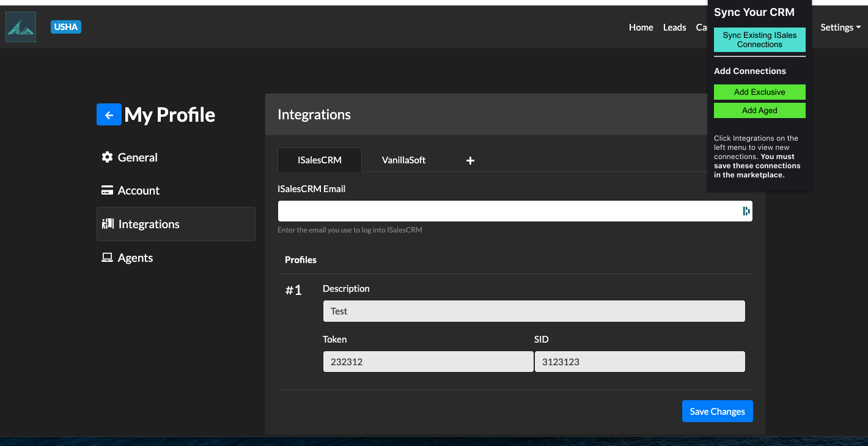Screen dimensions: 868x446
Task: Click the Token field containing 232312
Action: (x=428, y=362)
